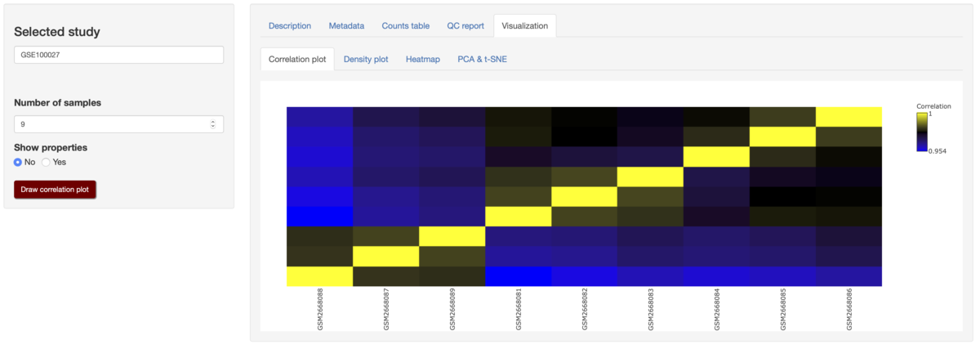The image size is (980, 349).
Task: Click the Selected study heading
Action: [x=57, y=32]
